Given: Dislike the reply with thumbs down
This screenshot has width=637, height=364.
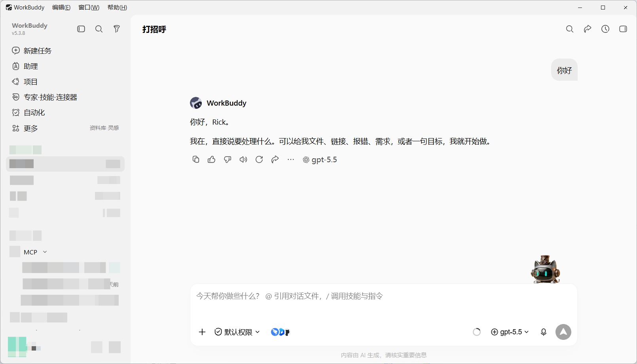Looking at the screenshot, I should point(227,159).
